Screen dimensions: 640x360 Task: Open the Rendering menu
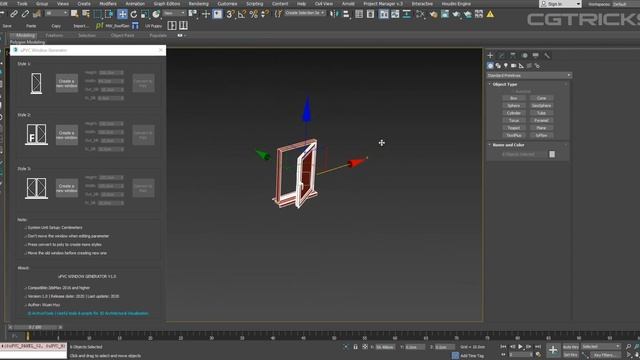pyautogui.click(x=198, y=4)
